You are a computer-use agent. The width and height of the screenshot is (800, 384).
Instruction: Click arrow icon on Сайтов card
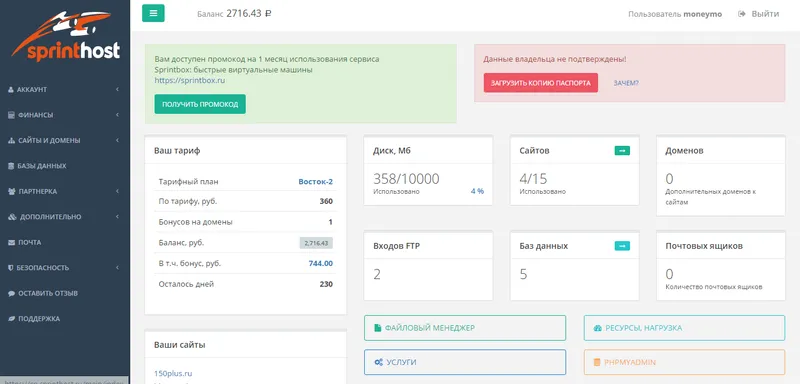(622, 150)
